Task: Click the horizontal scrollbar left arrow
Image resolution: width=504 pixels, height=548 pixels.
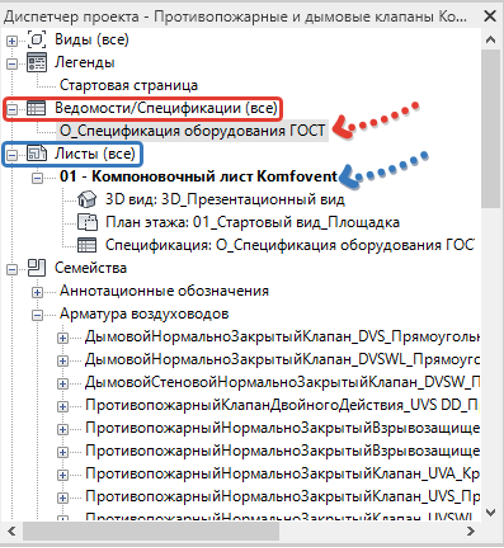Action: point(12,531)
